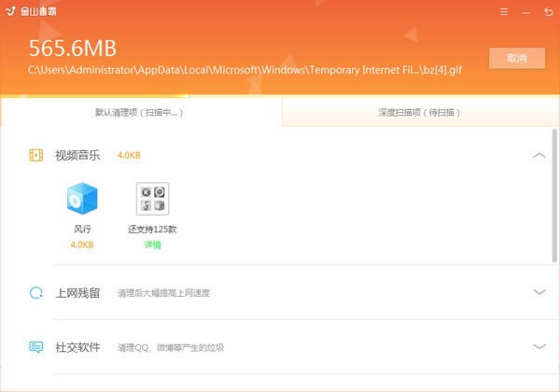Click the 金山毒霸 logo icon
The image size is (560, 392).
pyautogui.click(x=11, y=11)
